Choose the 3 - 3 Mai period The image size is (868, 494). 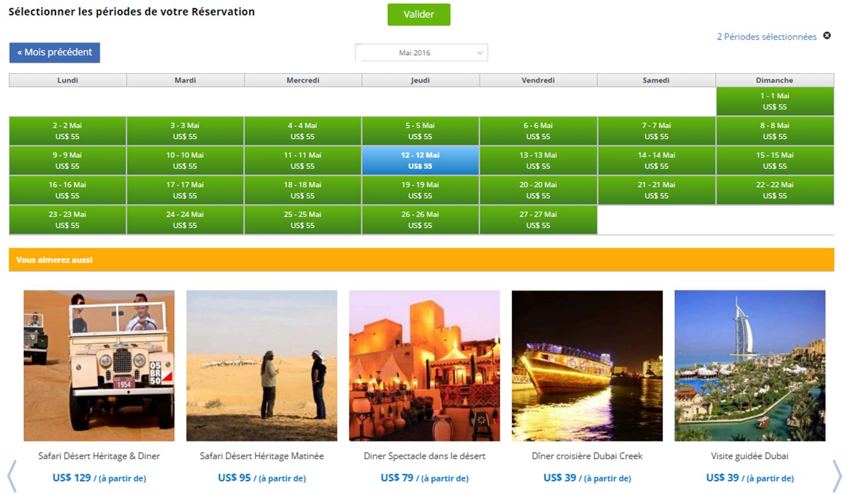[x=185, y=131]
